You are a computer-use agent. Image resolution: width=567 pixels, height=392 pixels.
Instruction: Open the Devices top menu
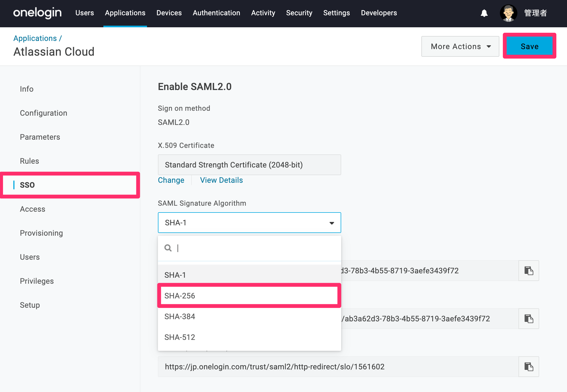[169, 13]
